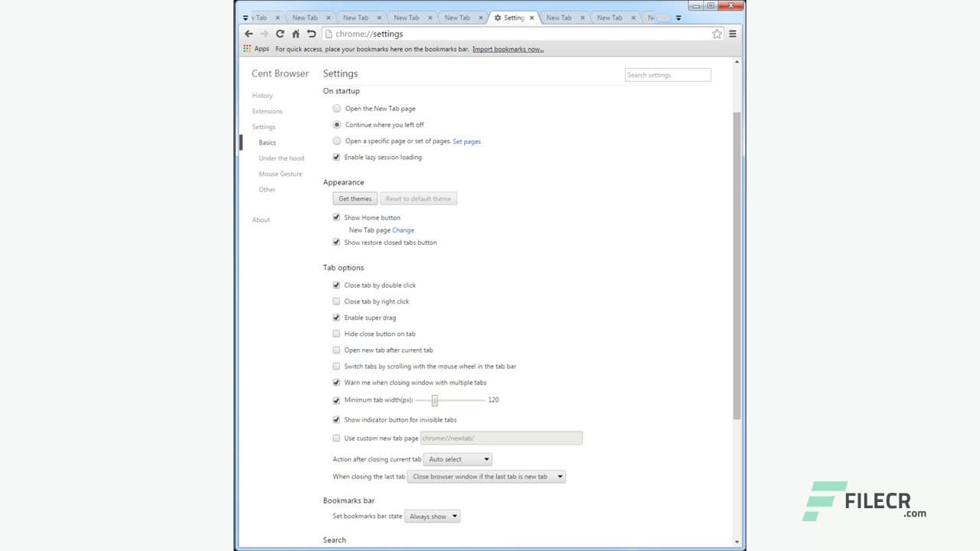
Task: Adjust the minimum tab width slider
Action: [x=434, y=399]
